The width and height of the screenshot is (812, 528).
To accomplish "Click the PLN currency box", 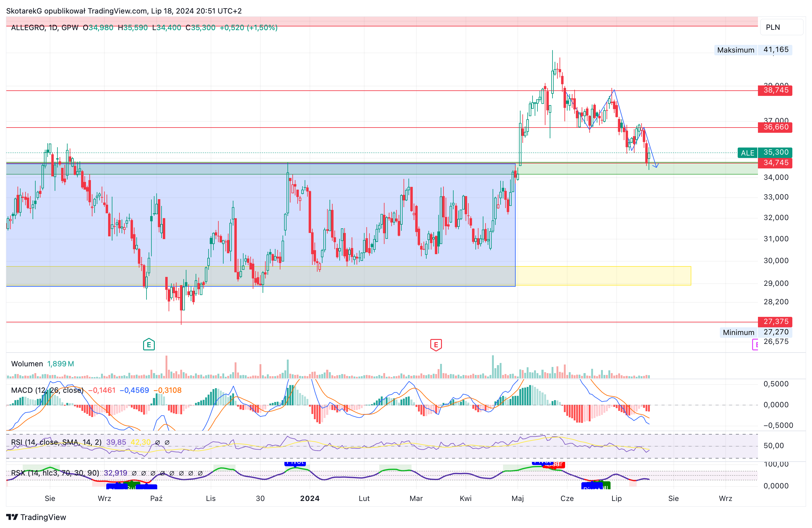I will click(781, 27).
